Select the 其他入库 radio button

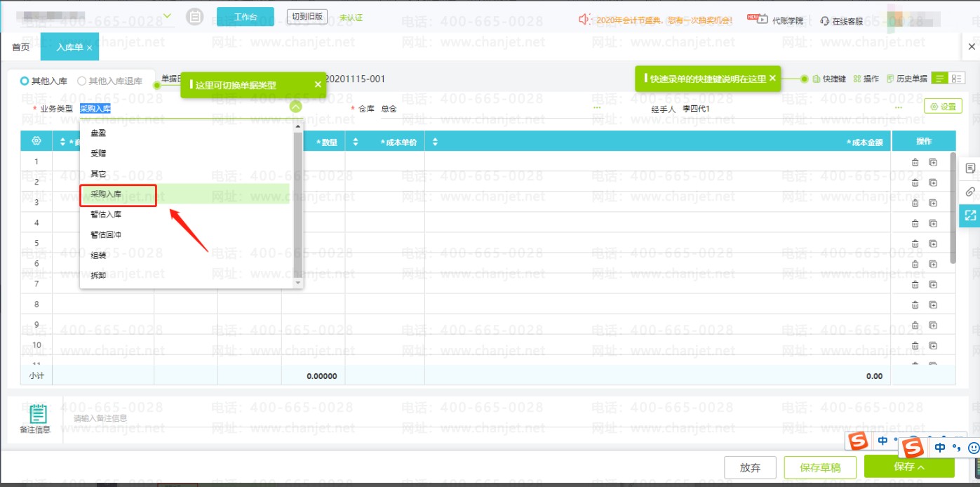pyautogui.click(x=25, y=81)
